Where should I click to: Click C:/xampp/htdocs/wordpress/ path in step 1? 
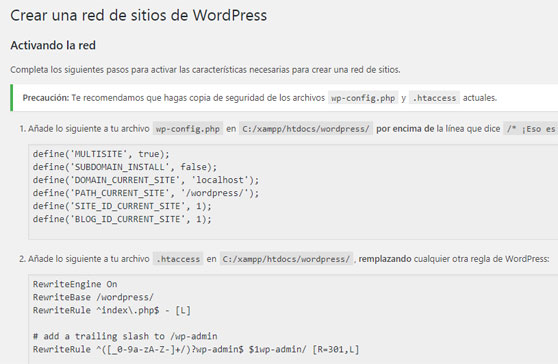(306, 129)
